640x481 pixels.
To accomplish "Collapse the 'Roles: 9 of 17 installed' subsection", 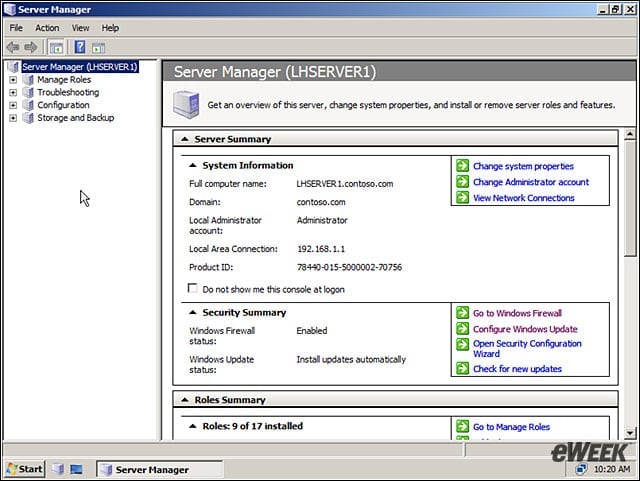I will point(193,426).
